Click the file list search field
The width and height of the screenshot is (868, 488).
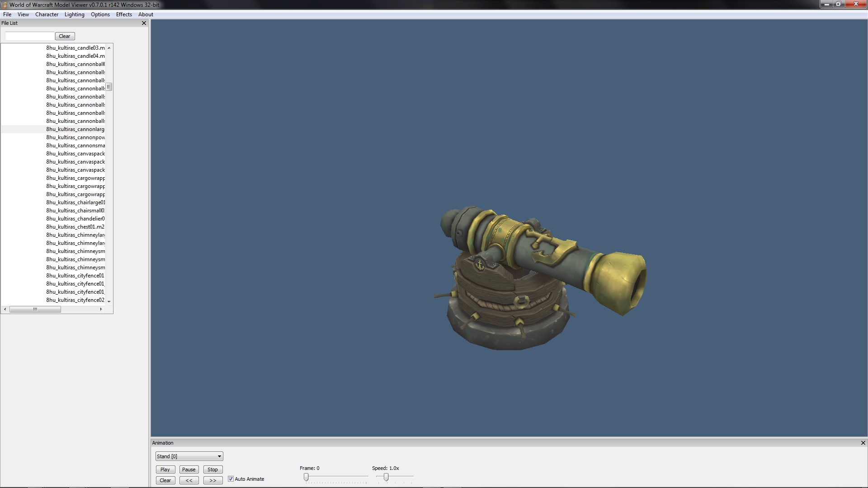tap(29, 36)
